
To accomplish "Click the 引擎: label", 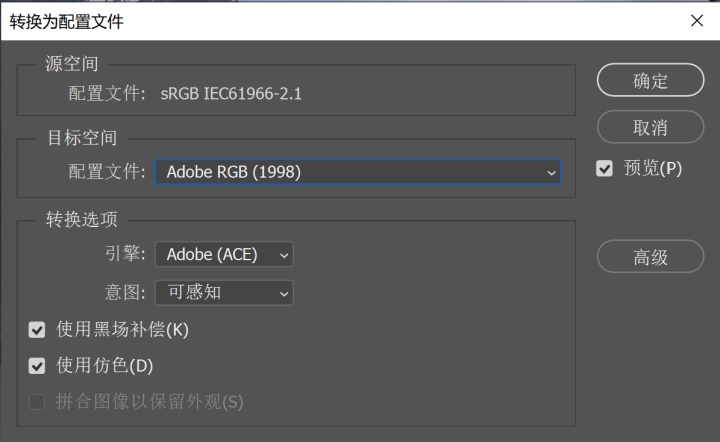I will coord(125,253).
